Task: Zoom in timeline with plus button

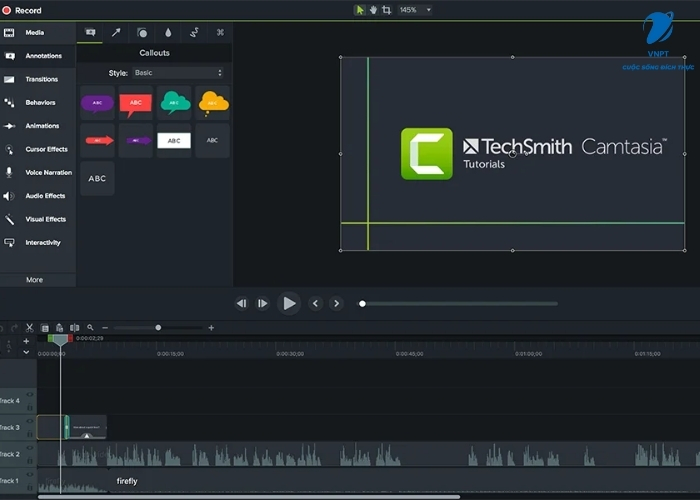Action: tap(211, 328)
